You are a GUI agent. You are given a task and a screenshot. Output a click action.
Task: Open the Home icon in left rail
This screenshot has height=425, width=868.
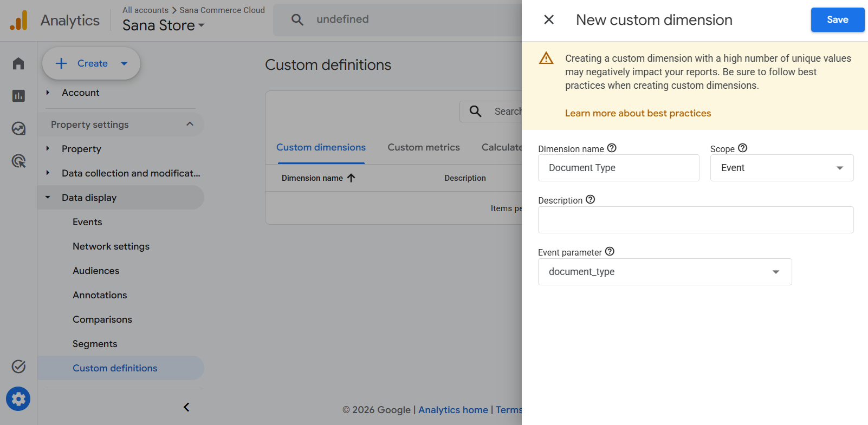coord(18,63)
